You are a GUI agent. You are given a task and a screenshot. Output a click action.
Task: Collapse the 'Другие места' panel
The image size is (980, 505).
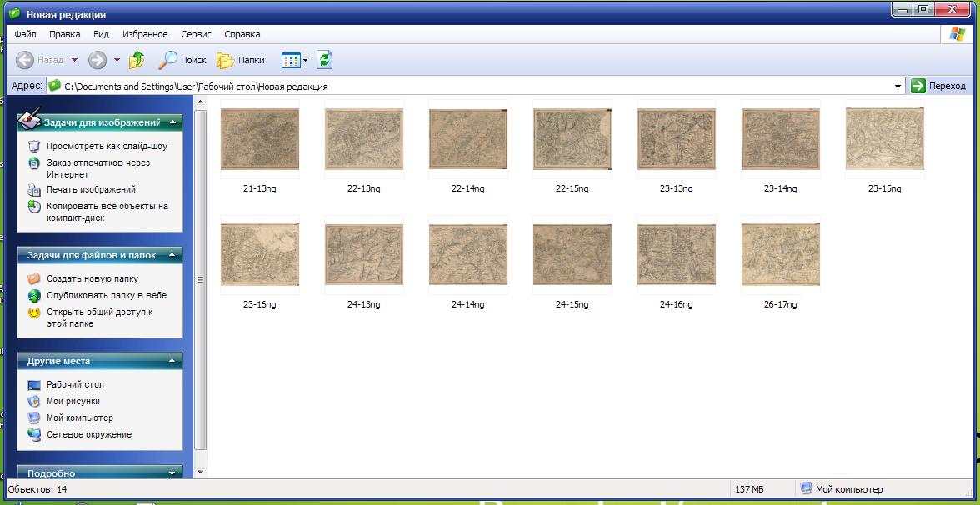point(172,361)
